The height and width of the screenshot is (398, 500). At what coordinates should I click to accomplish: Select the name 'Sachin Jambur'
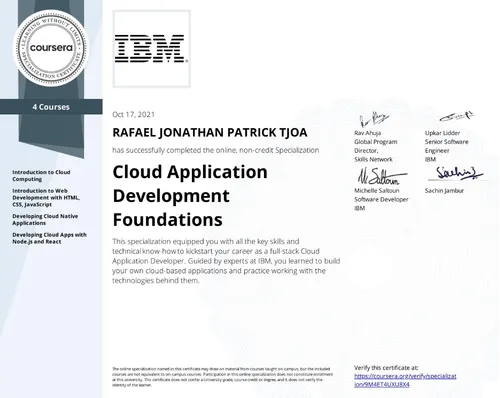coord(444,191)
